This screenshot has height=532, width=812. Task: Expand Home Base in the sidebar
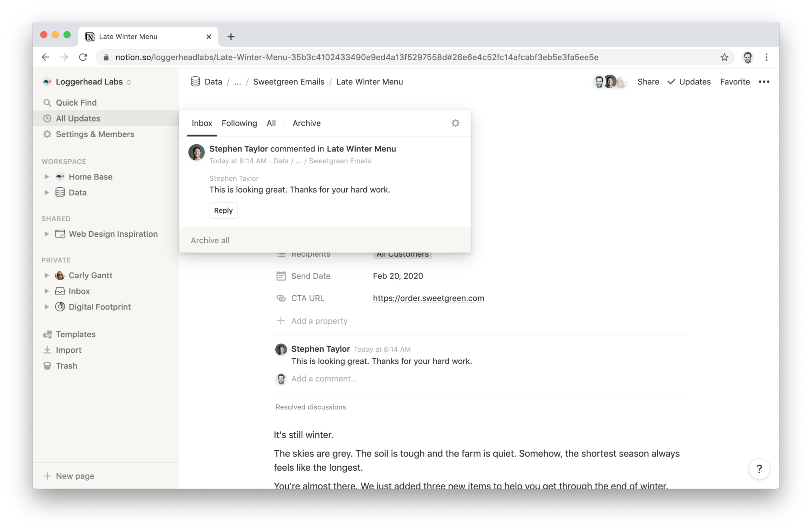click(x=46, y=177)
